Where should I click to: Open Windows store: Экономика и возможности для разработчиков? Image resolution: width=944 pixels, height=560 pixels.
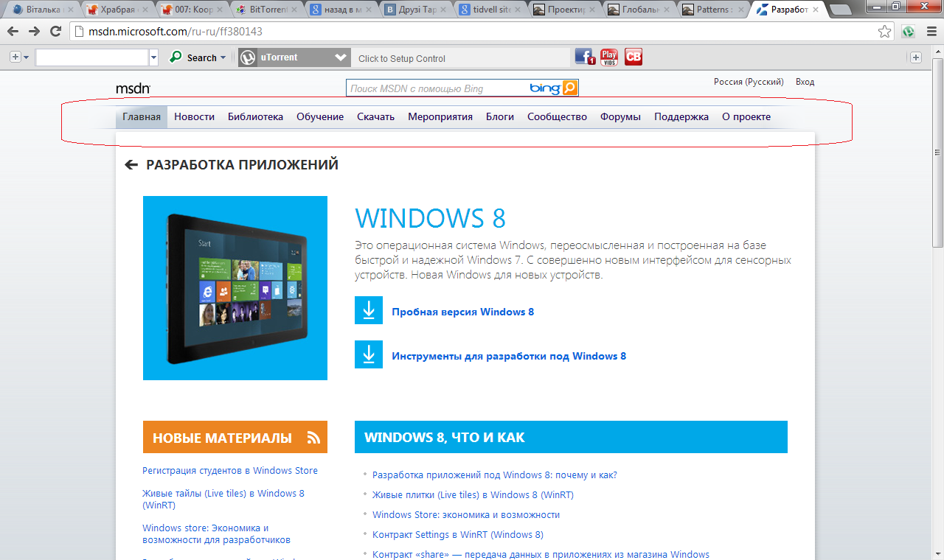(x=216, y=533)
